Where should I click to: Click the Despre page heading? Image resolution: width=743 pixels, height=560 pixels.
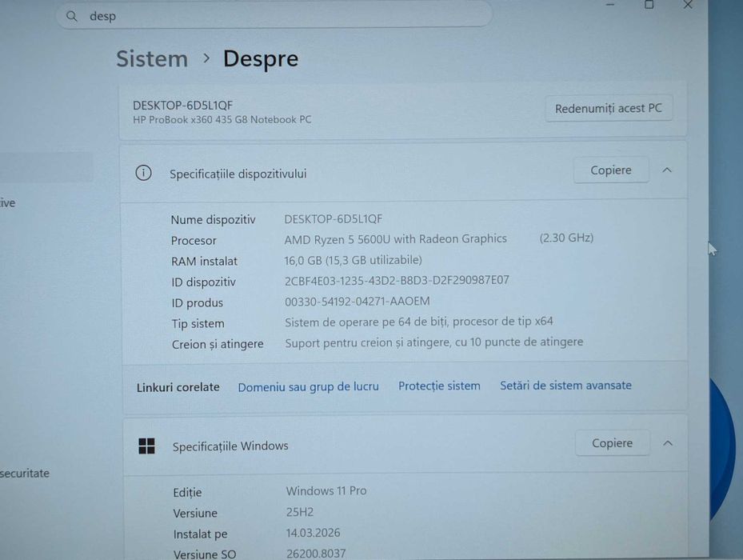click(x=261, y=59)
